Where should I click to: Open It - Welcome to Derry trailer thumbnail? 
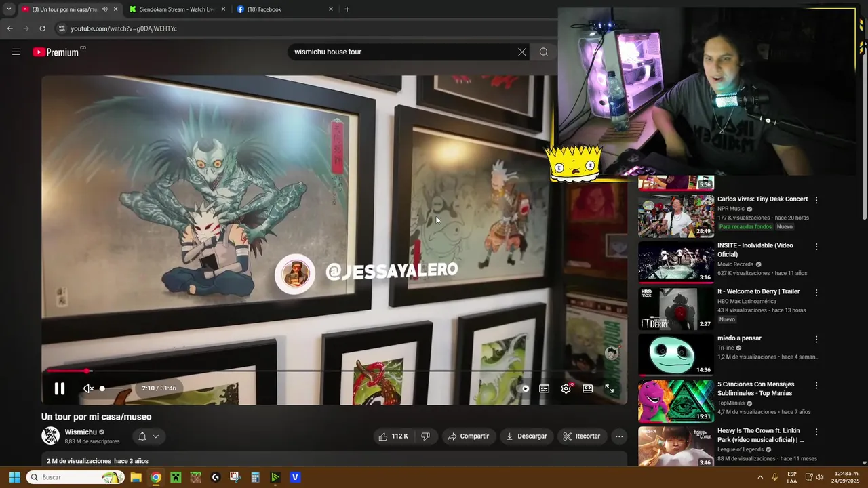pos(676,309)
